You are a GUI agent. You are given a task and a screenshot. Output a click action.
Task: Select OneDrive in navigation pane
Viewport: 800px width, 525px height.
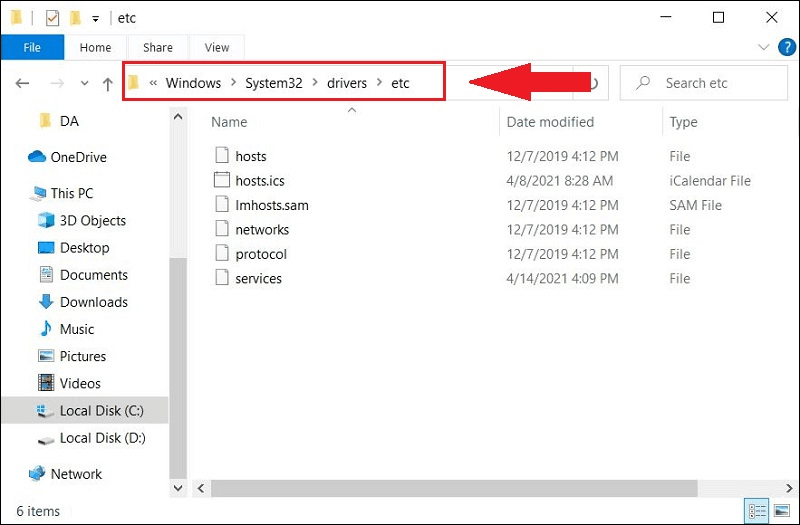(67, 157)
